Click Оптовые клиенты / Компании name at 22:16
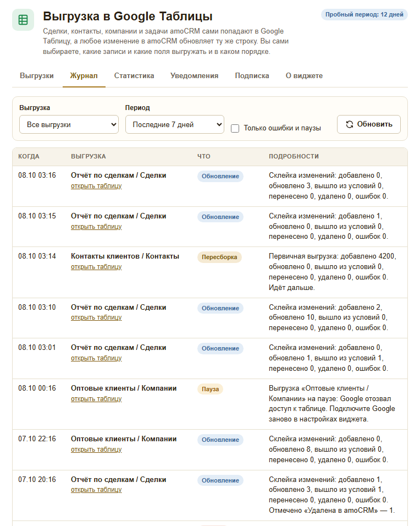The image size is (420, 526). 124,439
